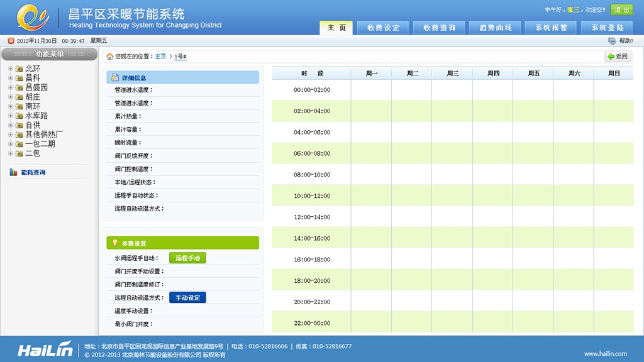644x362 pixels.
Task: Open the 趋势曲线 tab
Action: pos(495,28)
